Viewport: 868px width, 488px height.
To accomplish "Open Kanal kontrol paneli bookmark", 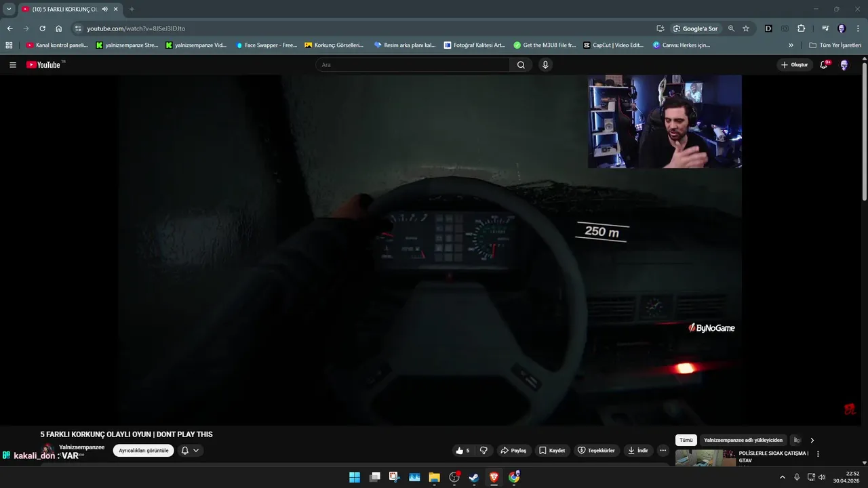I will [57, 45].
